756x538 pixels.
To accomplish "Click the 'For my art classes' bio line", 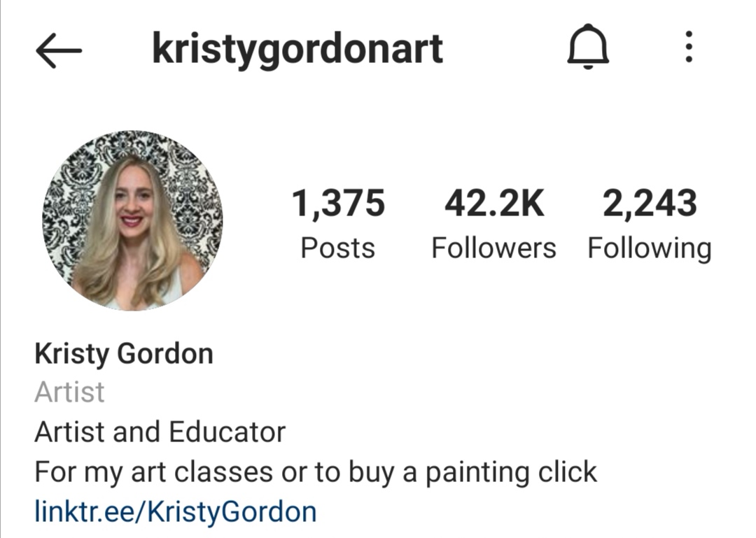I will click(316, 472).
